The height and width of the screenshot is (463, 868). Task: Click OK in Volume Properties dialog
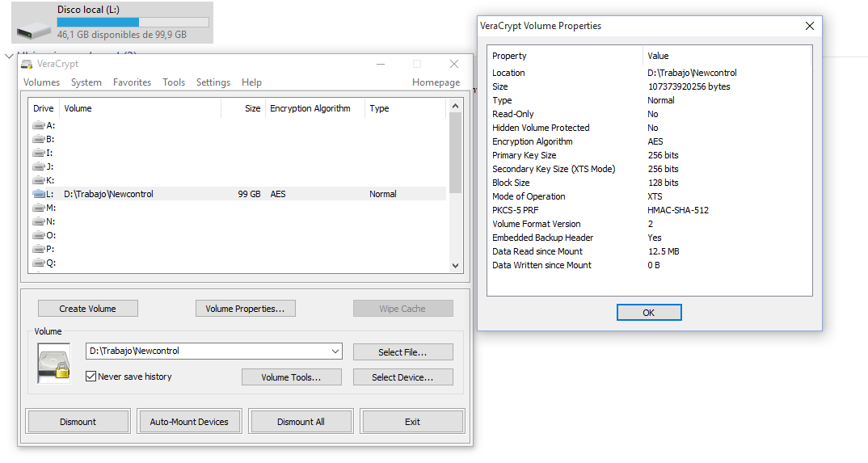click(x=649, y=313)
